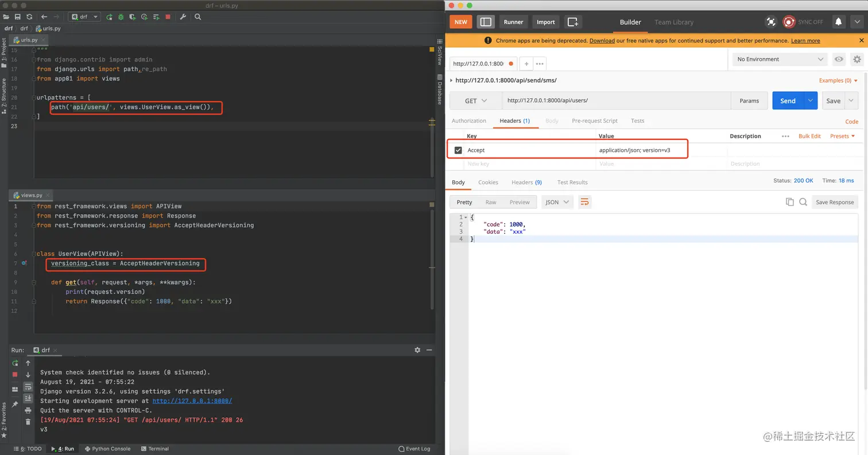Expand the Project side tool window

pyautogui.click(x=4, y=54)
